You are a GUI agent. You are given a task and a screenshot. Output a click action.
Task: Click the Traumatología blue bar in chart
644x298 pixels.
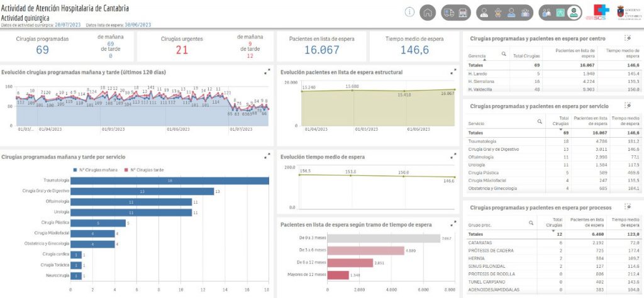tap(170, 181)
